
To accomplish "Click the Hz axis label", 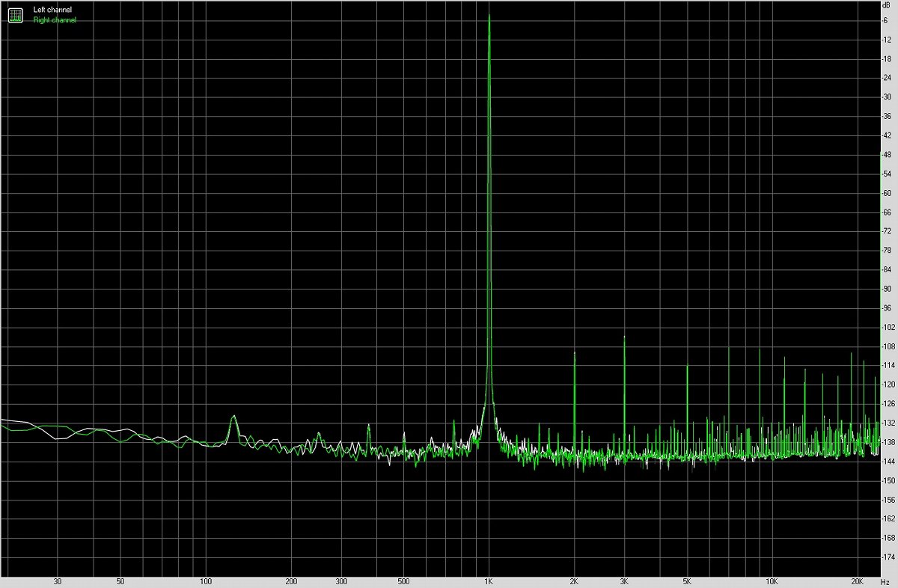I will click(887, 581).
